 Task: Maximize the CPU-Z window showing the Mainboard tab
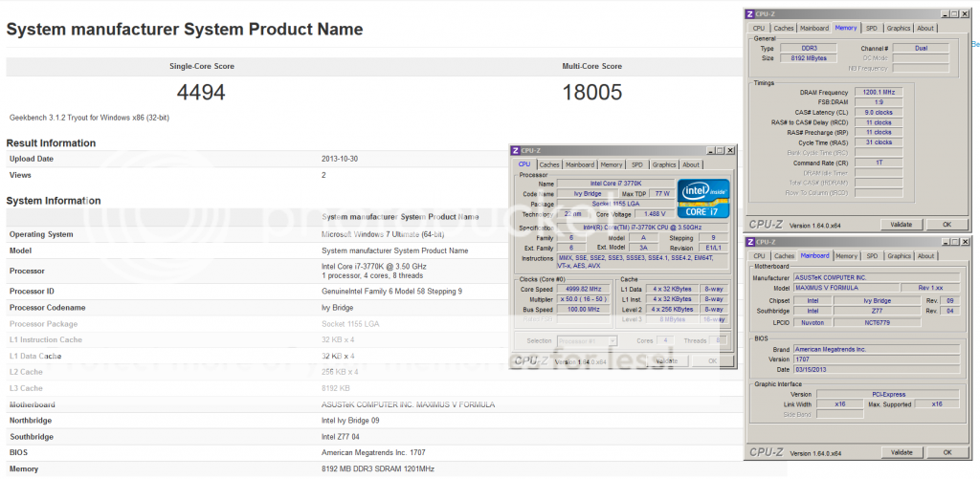click(956, 241)
